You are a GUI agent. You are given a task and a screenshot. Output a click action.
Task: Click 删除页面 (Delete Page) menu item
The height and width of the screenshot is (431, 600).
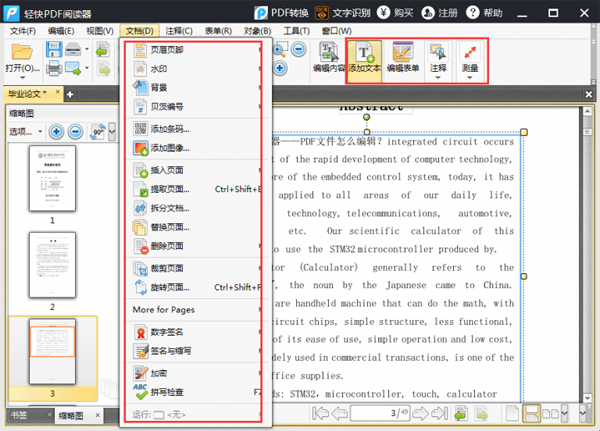(169, 246)
